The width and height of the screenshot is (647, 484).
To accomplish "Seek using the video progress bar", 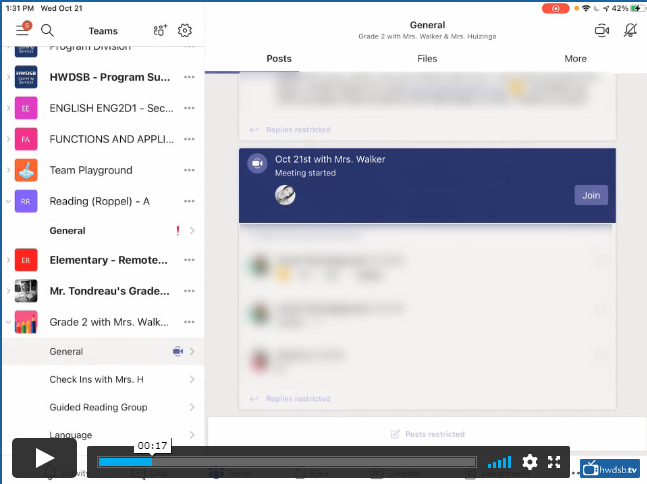I will [287, 462].
